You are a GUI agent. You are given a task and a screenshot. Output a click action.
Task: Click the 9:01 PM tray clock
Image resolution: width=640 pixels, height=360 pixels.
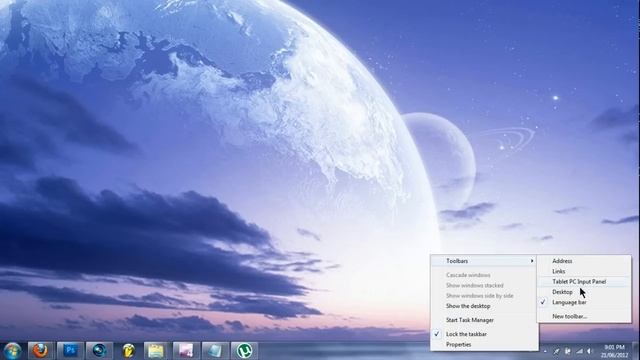[614, 351]
